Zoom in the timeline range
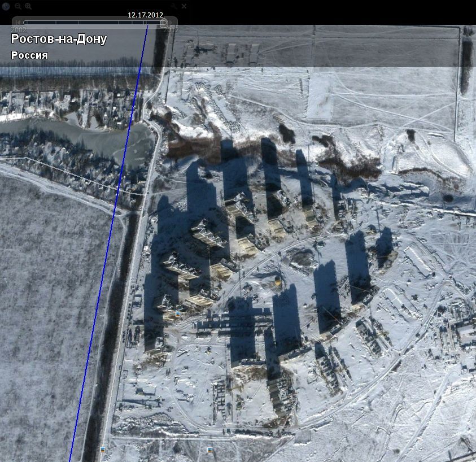Image resolution: width=476 pixels, height=462 pixels. pos(28,6)
